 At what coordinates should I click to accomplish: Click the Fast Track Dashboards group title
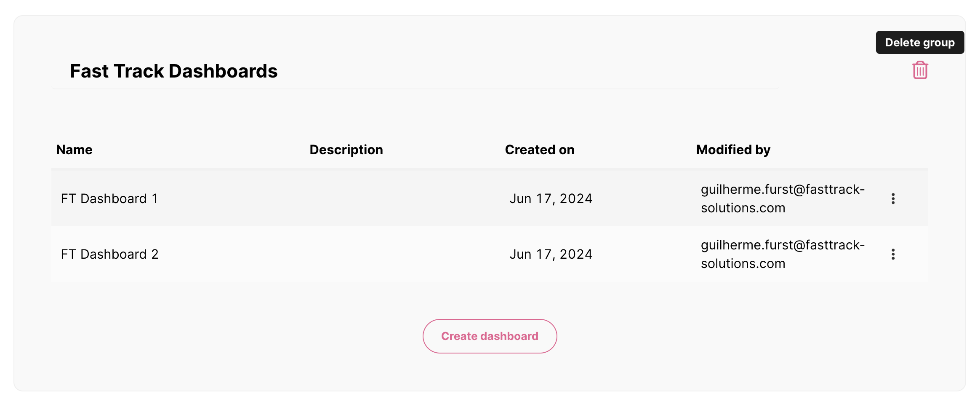coord(173,71)
